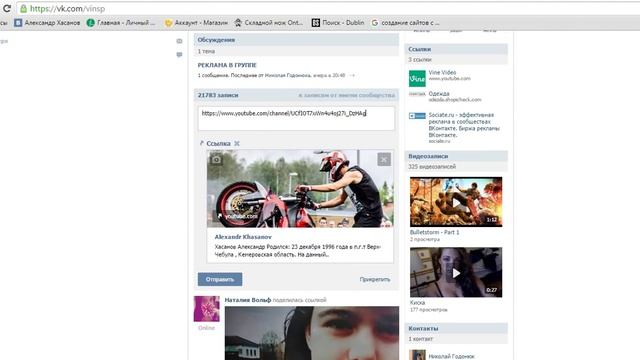Click the 1 тема text under Обсуждения
This screenshot has width=640, height=360.
[206, 51]
